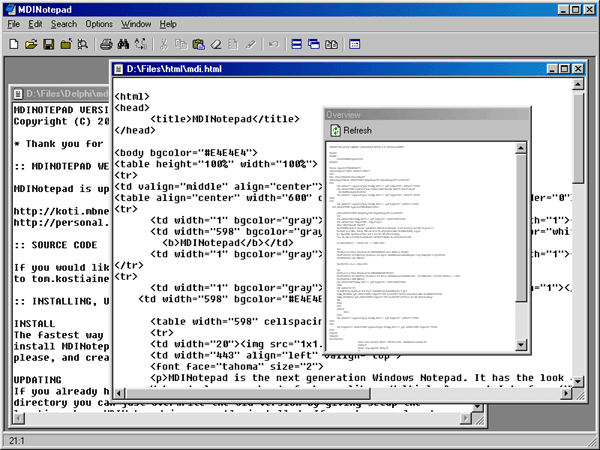Screen dimensions: 600x450
Task: Click the '<font face="tahoma" size="2">' line
Action: coord(237,367)
